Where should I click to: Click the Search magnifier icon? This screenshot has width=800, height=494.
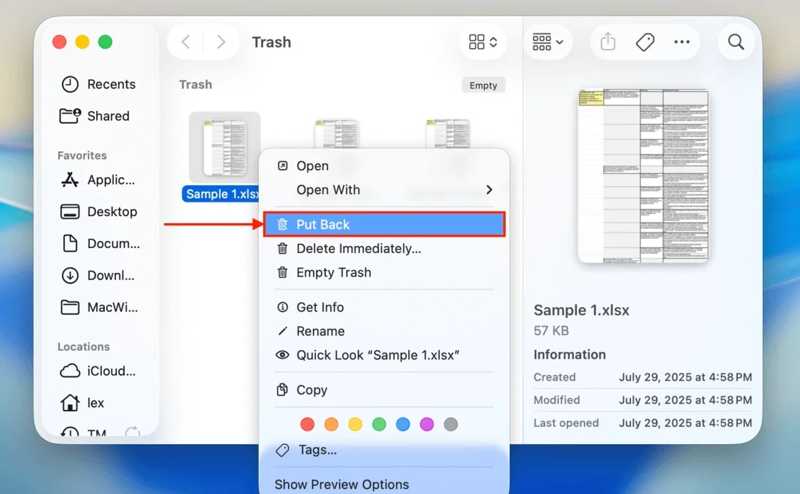point(735,42)
